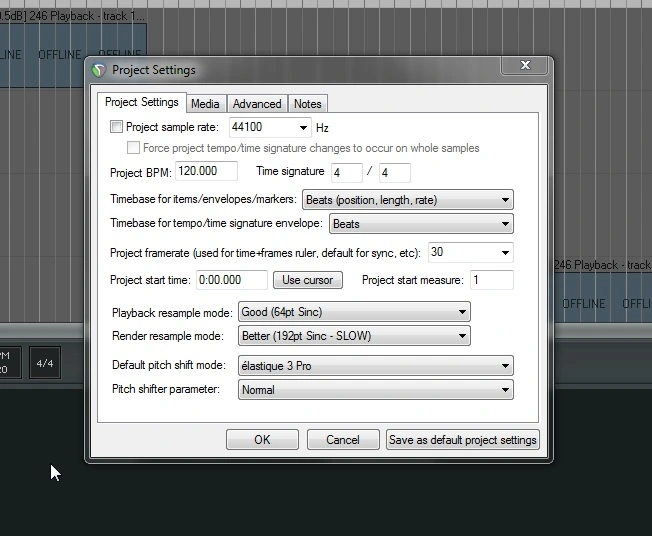The height and width of the screenshot is (536, 652).
Task: Open the Default pitch shift mode dropdown
Action: pyautogui.click(x=376, y=366)
